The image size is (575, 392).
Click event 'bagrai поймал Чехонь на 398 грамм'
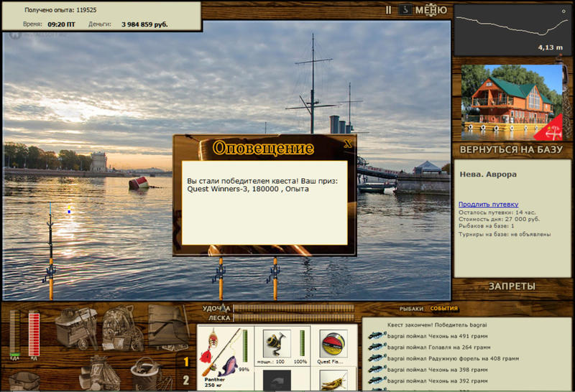(x=437, y=370)
